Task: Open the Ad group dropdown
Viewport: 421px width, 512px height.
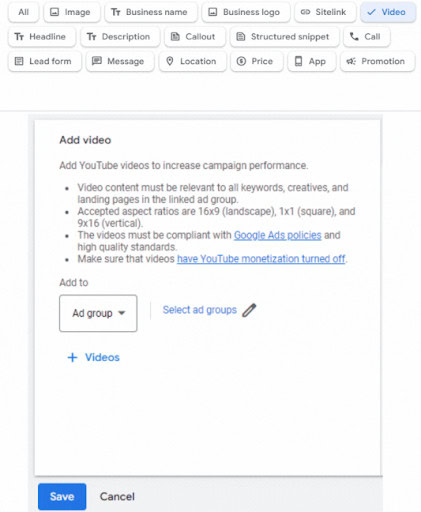Action: click(98, 313)
